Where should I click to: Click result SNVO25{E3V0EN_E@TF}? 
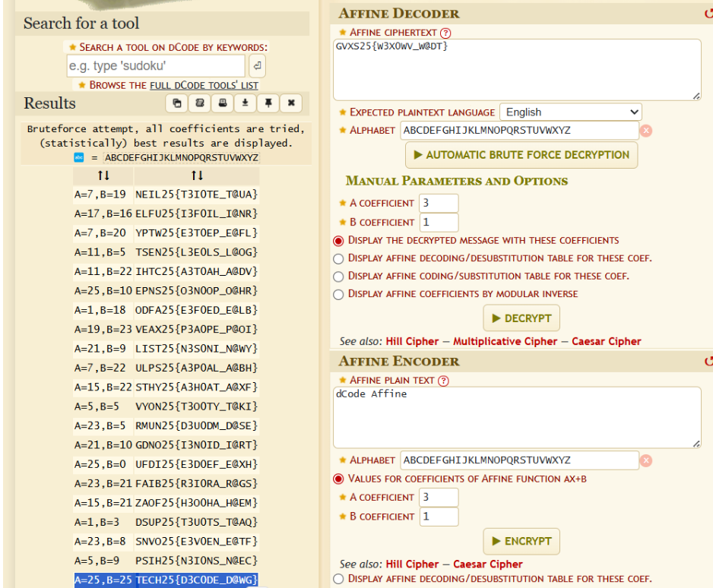coord(196,541)
